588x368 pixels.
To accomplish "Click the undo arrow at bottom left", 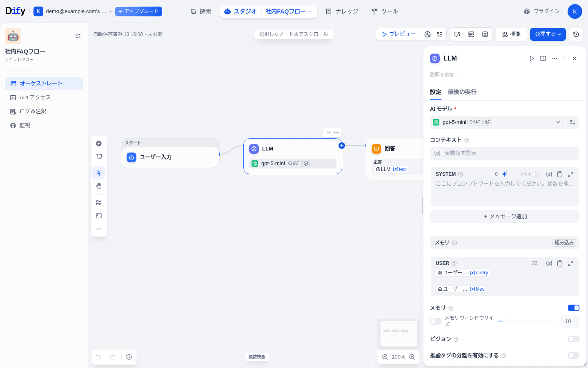I will [x=98, y=357].
